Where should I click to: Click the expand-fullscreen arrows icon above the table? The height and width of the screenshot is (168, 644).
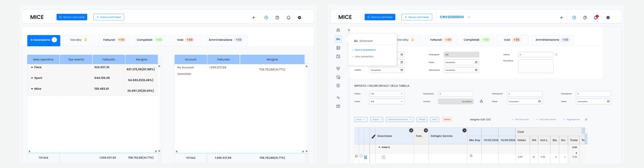(586, 119)
